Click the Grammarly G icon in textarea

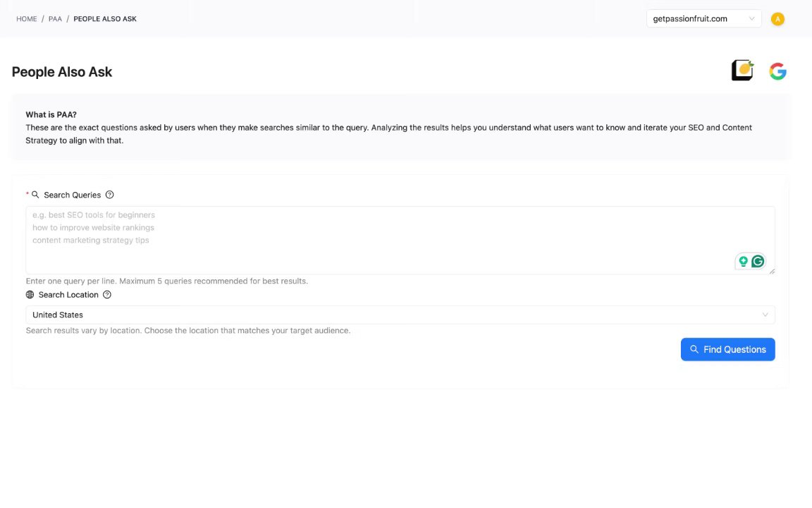758,261
